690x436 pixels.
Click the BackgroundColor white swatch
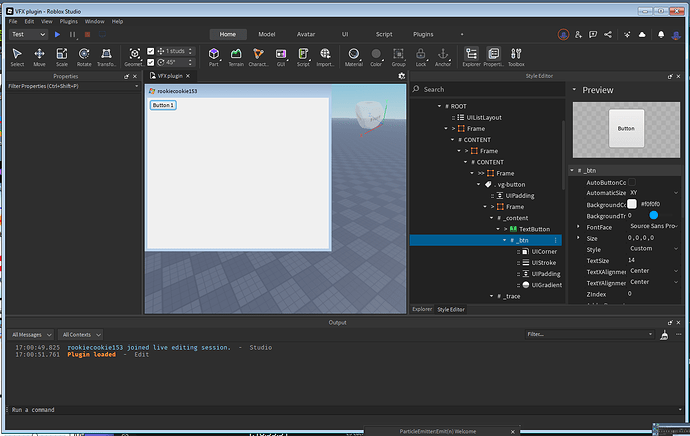point(632,204)
